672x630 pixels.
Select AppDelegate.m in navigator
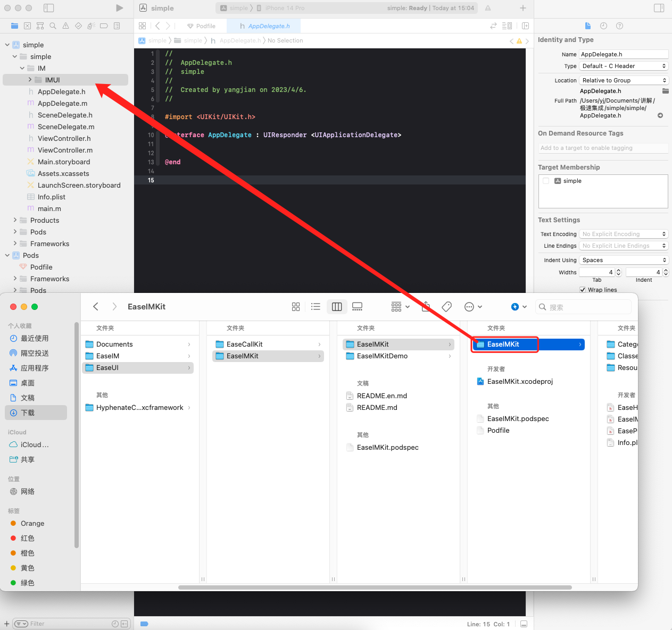pos(62,103)
